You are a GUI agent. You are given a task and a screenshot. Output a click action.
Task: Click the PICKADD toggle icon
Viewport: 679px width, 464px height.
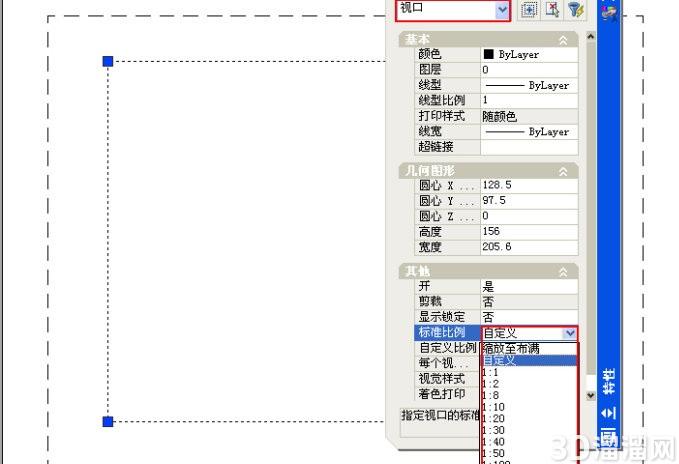tap(529, 10)
